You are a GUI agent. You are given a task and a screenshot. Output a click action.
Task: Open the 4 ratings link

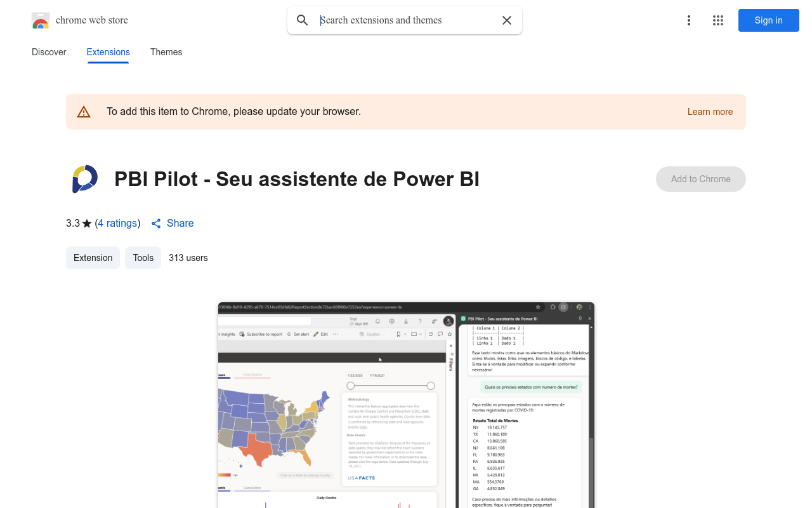[118, 224]
